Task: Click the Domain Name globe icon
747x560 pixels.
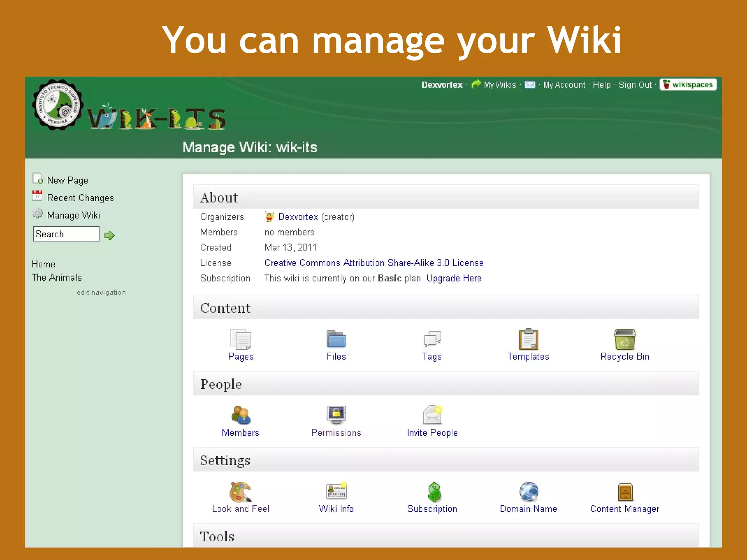Action: click(529, 491)
